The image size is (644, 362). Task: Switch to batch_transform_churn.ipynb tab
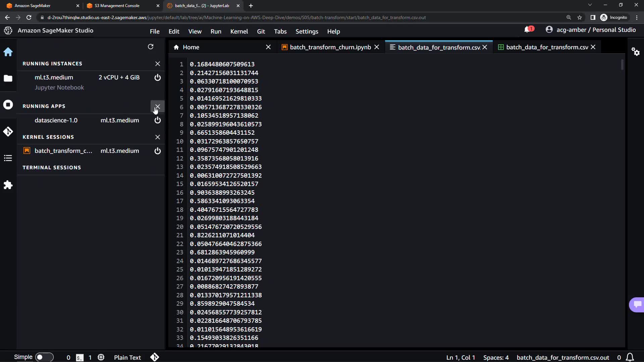tap(330, 47)
